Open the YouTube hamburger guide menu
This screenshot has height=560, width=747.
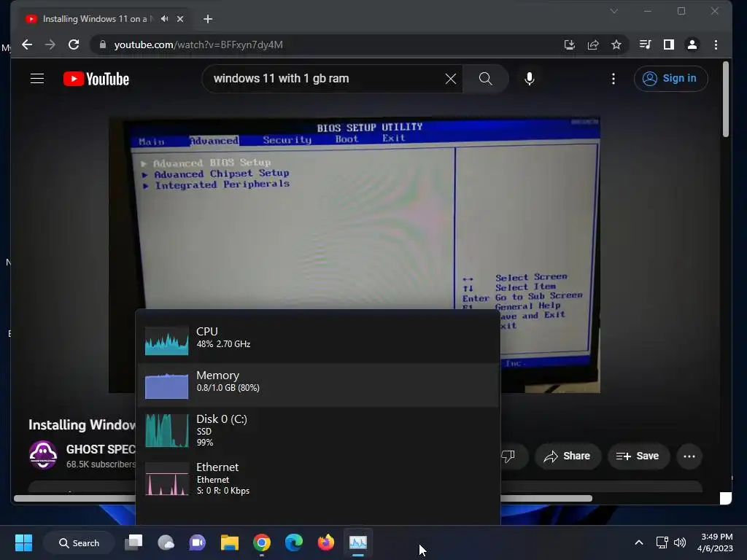click(x=37, y=79)
